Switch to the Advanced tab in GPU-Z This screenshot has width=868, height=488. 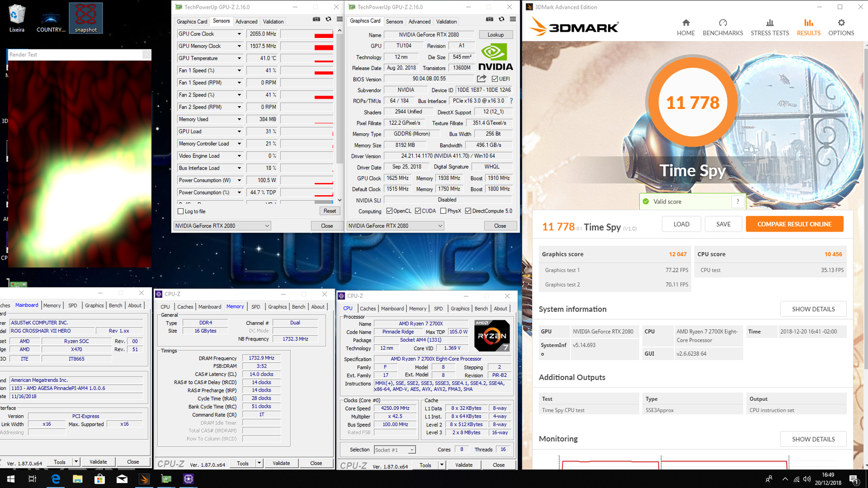point(247,21)
